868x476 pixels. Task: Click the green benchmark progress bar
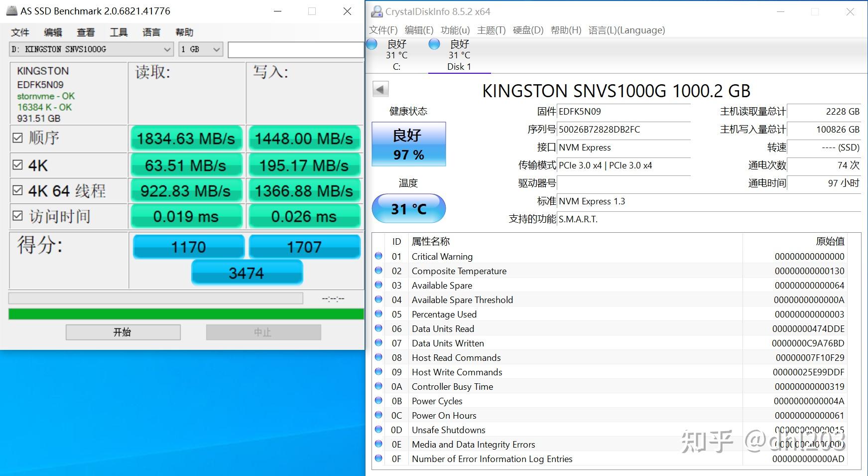186,314
